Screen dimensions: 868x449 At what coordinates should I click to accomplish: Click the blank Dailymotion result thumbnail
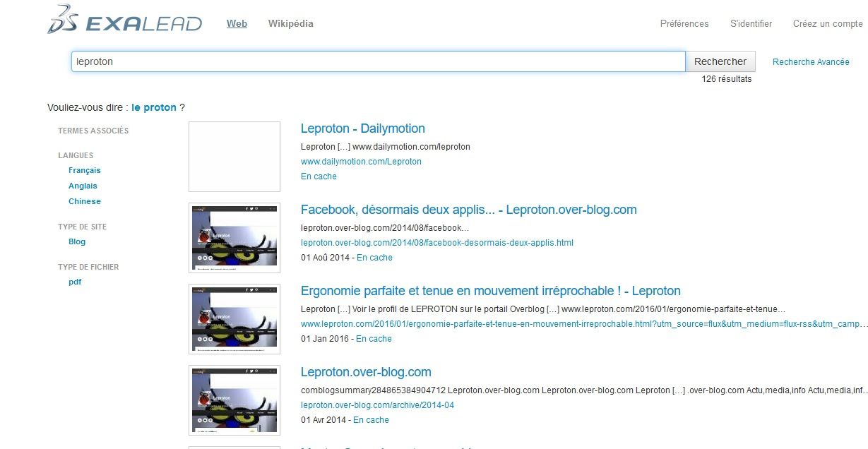(234, 157)
